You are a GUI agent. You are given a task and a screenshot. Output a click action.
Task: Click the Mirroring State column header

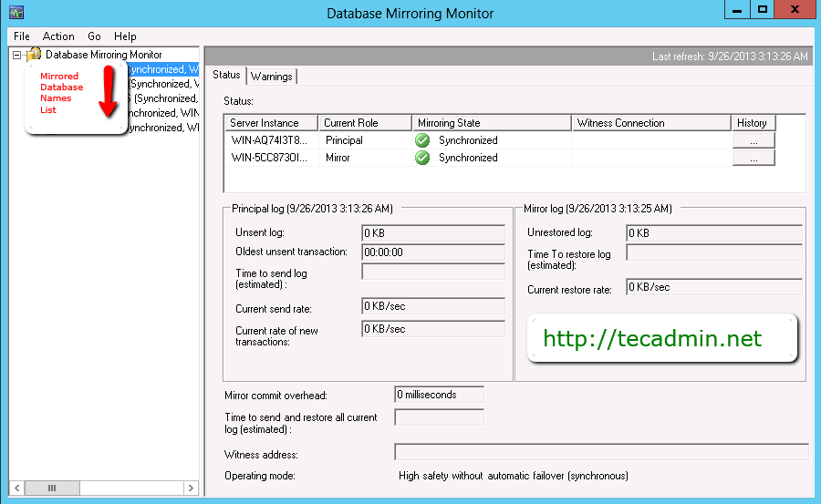pos(492,123)
